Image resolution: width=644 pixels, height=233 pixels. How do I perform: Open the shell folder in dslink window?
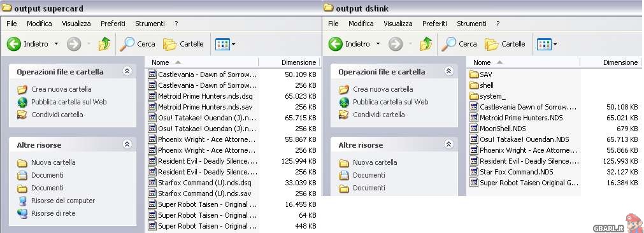482,85
